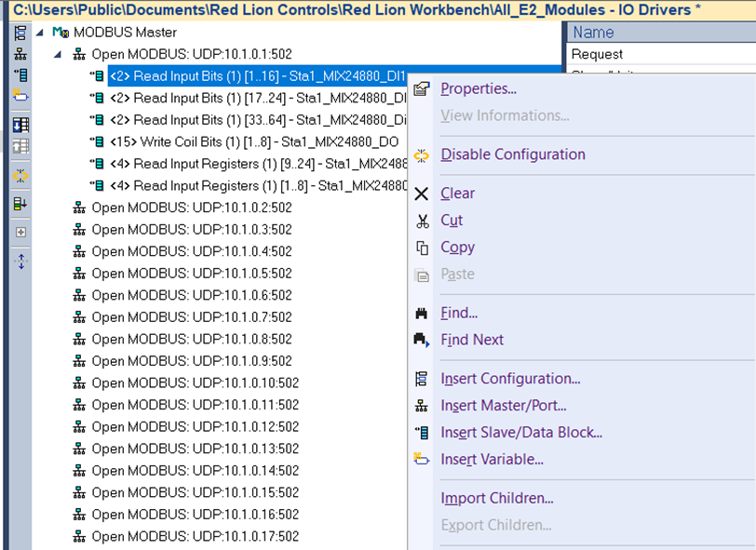Click the grey plus box icon in left toolbar
This screenshot has height=550, width=756.
click(x=20, y=233)
